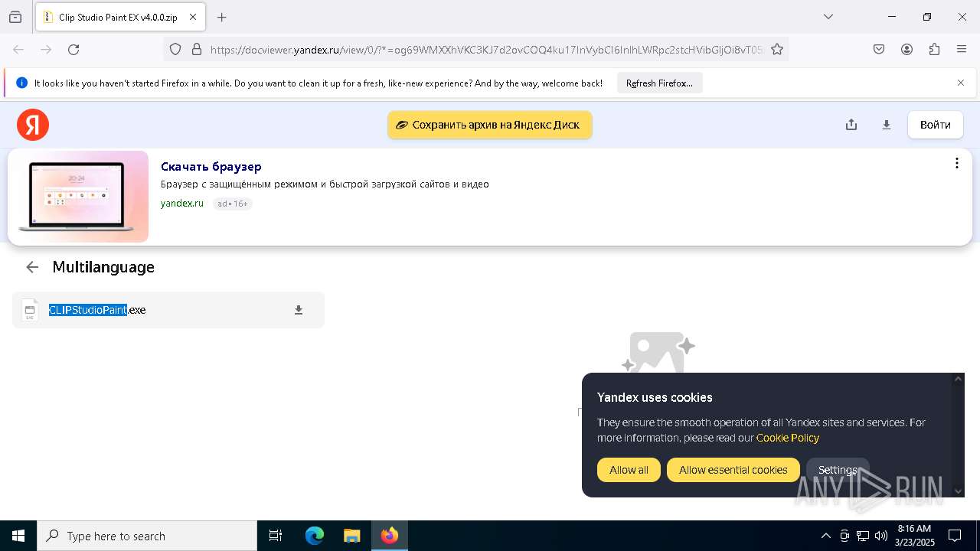Click Allow all cookies button
Image resolution: width=980 pixels, height=551 pixels.
(x=629, y=470)
